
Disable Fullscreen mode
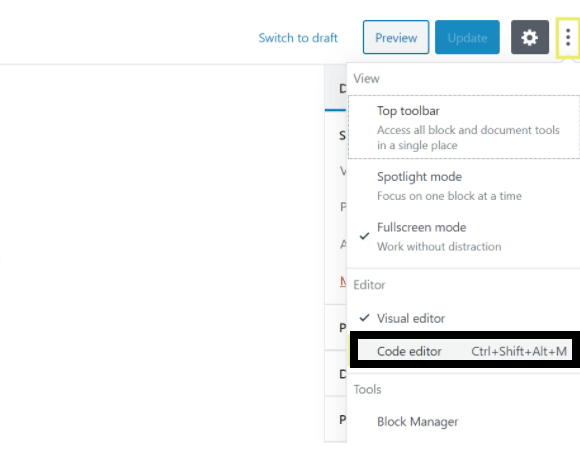click(464, 236)
